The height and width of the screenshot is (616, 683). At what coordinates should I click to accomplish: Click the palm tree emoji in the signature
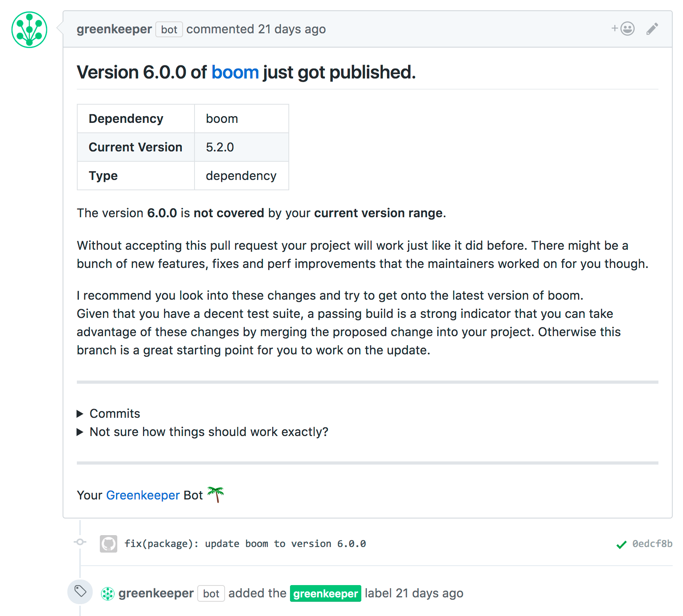pyautogui.click(x=216, y=494)
